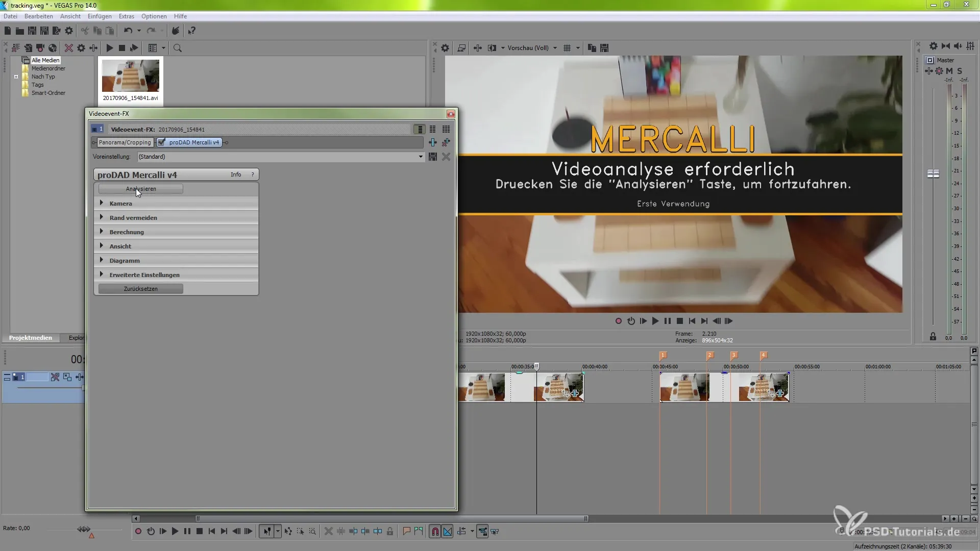This screenshot has height=551, width=980.
Task: Open the Extras menu
Action: coord(127,16)
